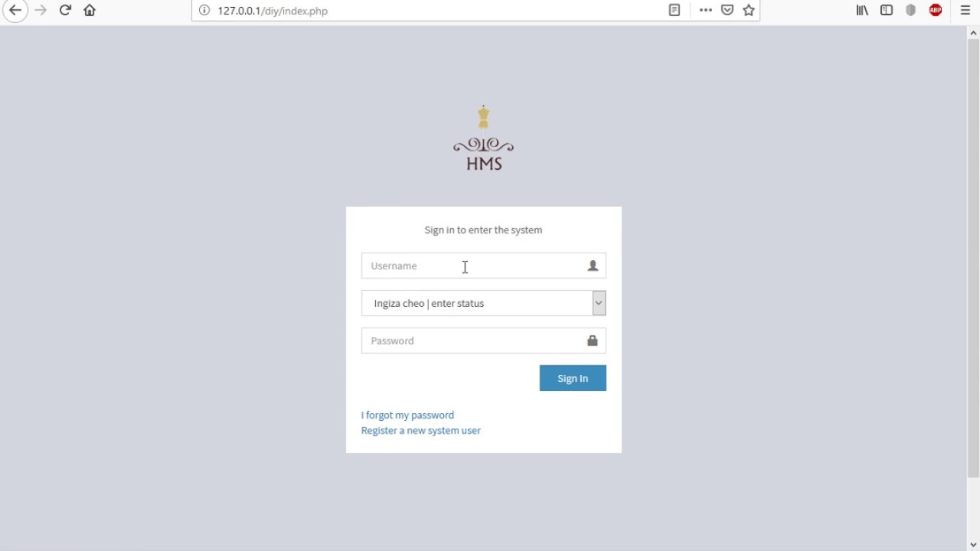Expand the 'Ingiza cheo | enter status' dropdown

(x=484, y=303)
